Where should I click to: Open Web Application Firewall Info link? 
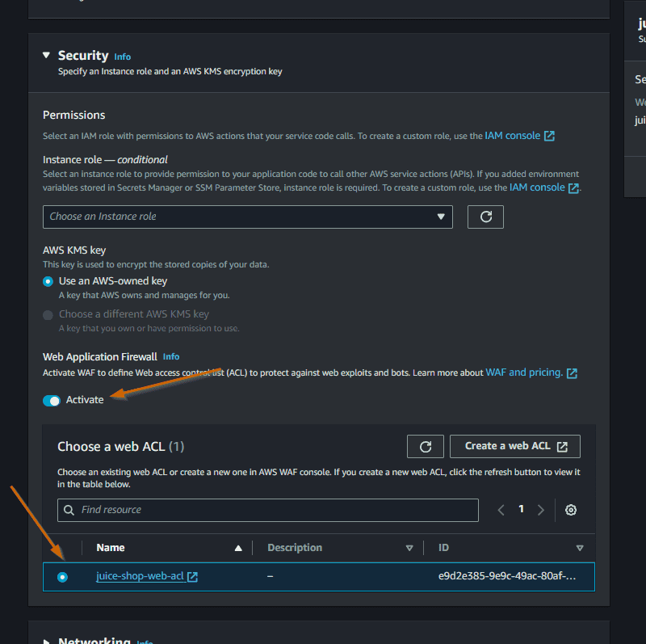pyautogui.click(x=171, y=356)
